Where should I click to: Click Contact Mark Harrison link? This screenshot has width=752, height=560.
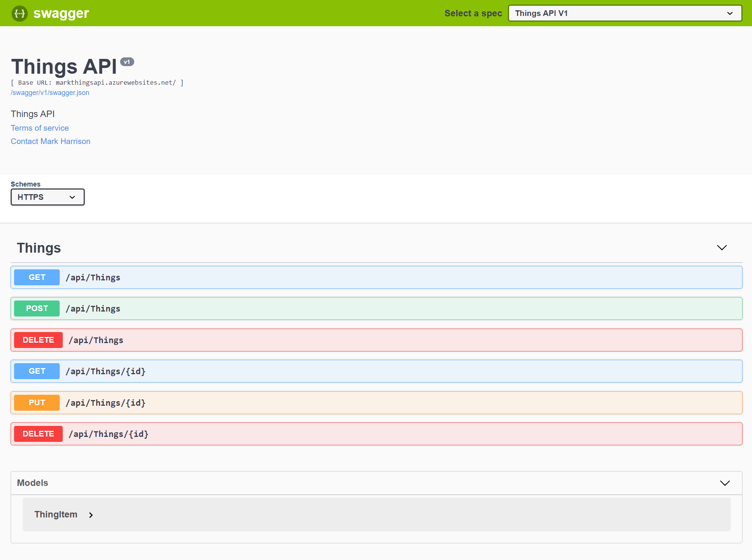[51, 141]
